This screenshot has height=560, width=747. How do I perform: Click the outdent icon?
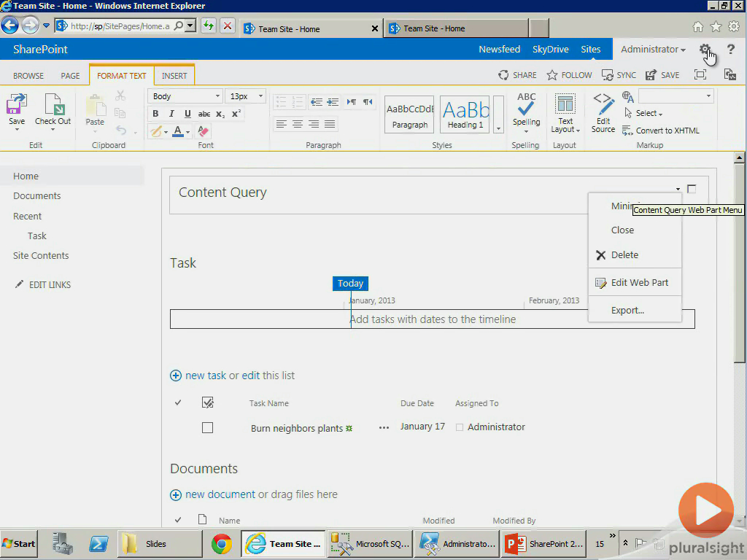click(x=317, y=102)
